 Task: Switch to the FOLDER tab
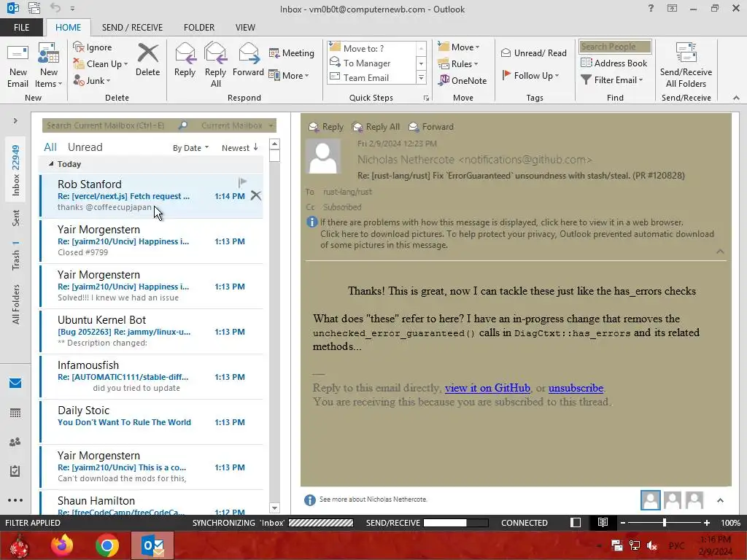click(x=199, y=28)
